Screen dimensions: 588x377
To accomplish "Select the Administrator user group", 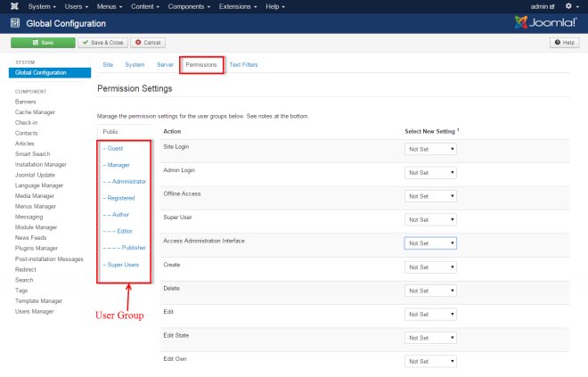I will (125, 182).
